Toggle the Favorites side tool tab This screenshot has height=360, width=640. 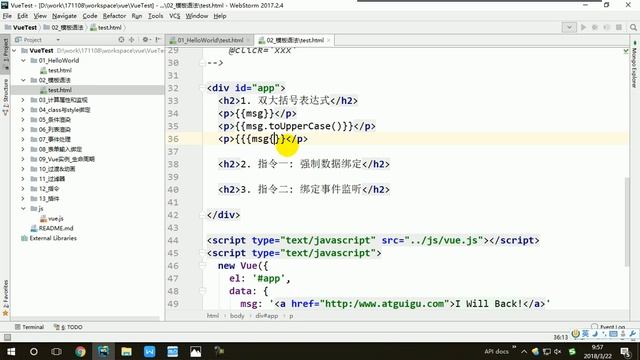click(6, 298)
